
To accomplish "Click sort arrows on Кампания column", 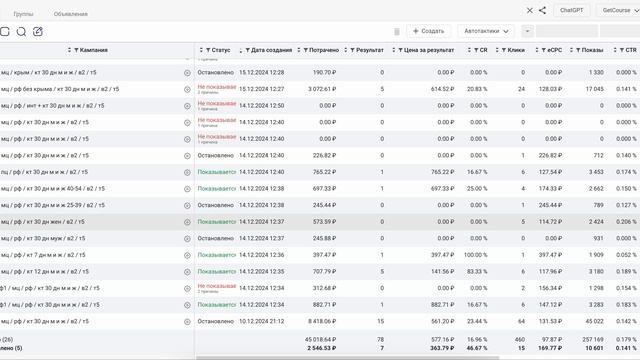I will click(x=69, y=50).
